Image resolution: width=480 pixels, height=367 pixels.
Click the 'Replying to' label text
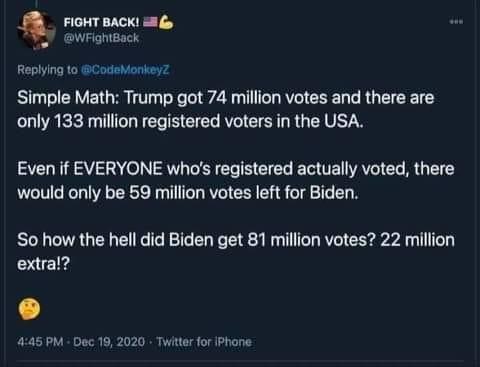tap(47, 70)
